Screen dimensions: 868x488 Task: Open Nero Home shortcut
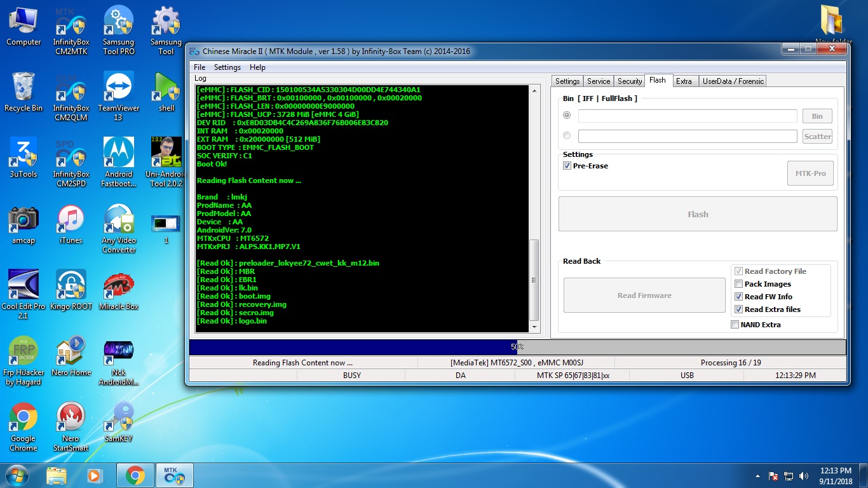pos(71,356)
